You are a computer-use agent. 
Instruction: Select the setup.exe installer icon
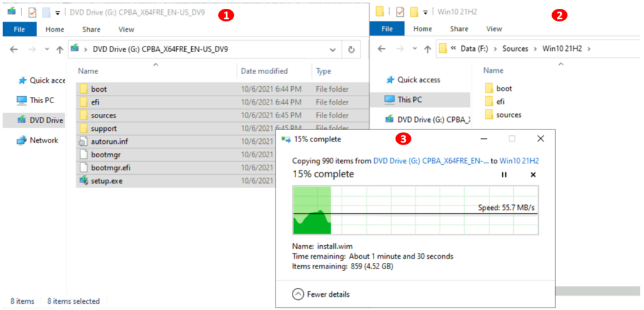click(84, 180)
